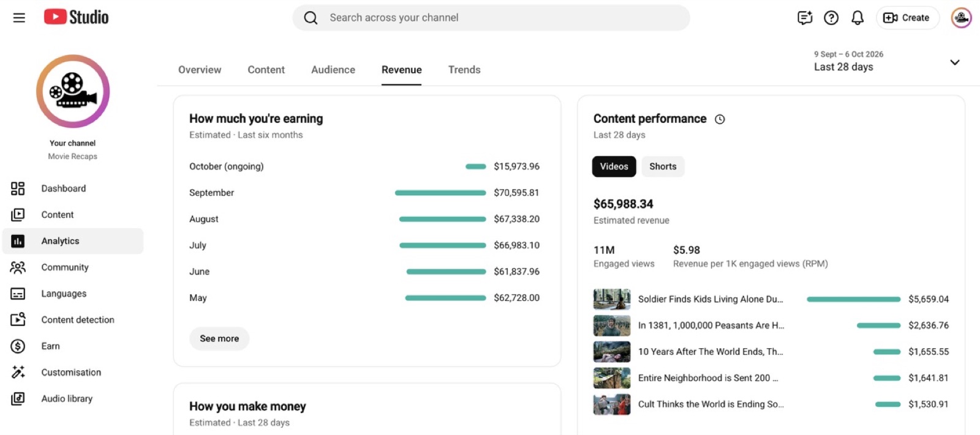The height and width of the screenshot is (435, 980).
Task: Click the $65,988.34 estimated revenue figure
Action: pos(624,204)
